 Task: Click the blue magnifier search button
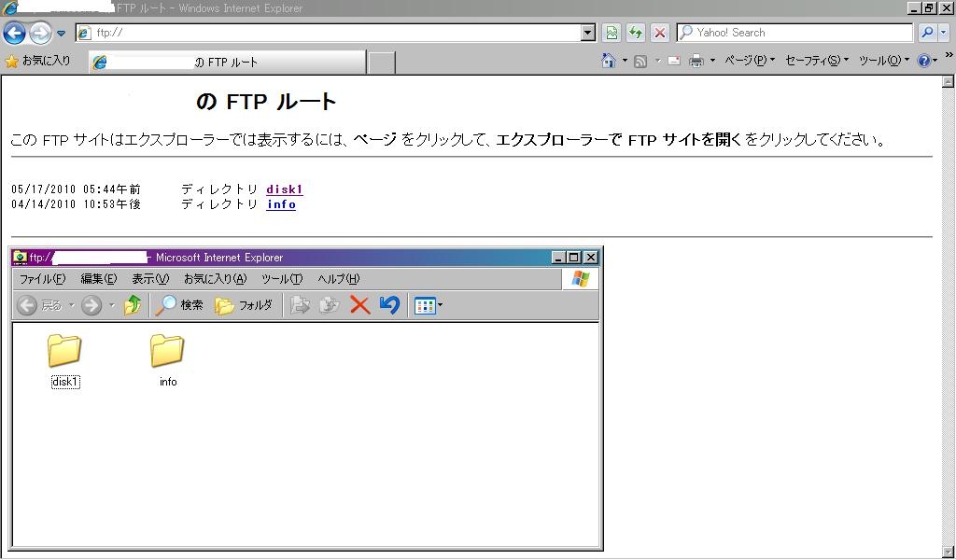point(927,33)
